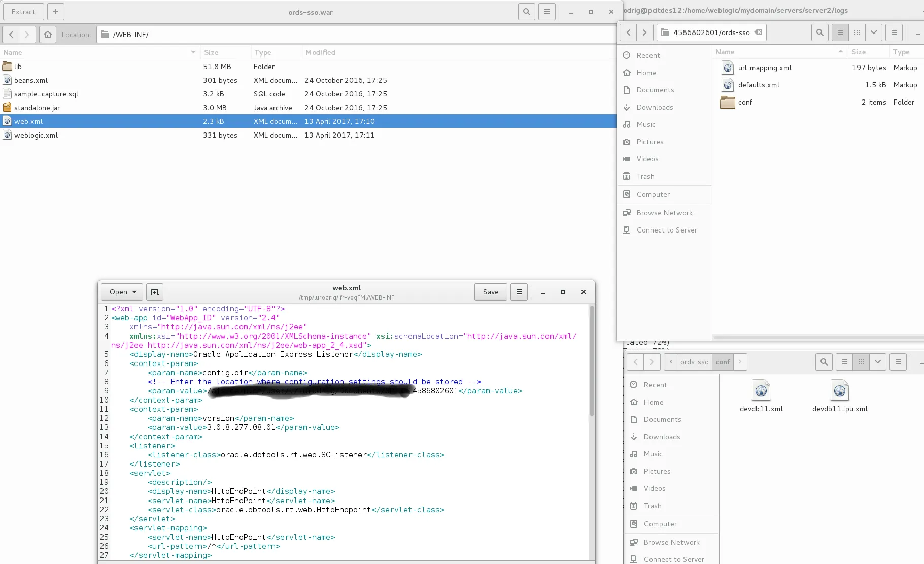
Task: Open view options dropdown in upper browser
Action: coord(874,32)
